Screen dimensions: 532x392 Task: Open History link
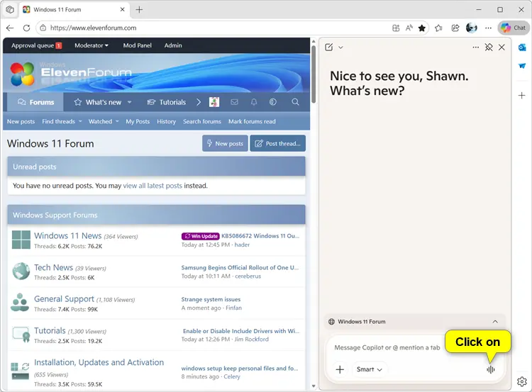click(166, 121)
